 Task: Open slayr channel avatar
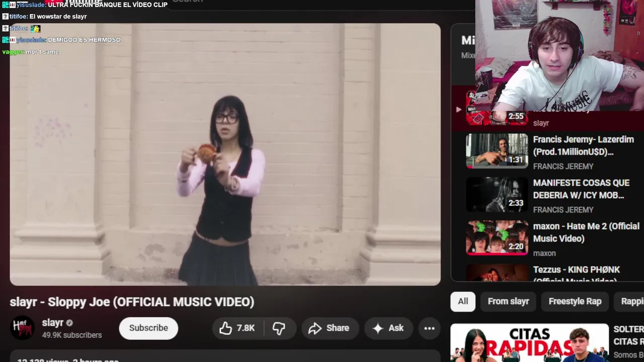22,328
